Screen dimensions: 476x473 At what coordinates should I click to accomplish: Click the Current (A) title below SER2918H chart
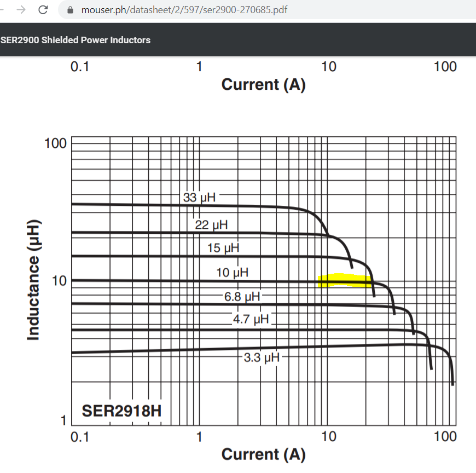coord(264,455)
